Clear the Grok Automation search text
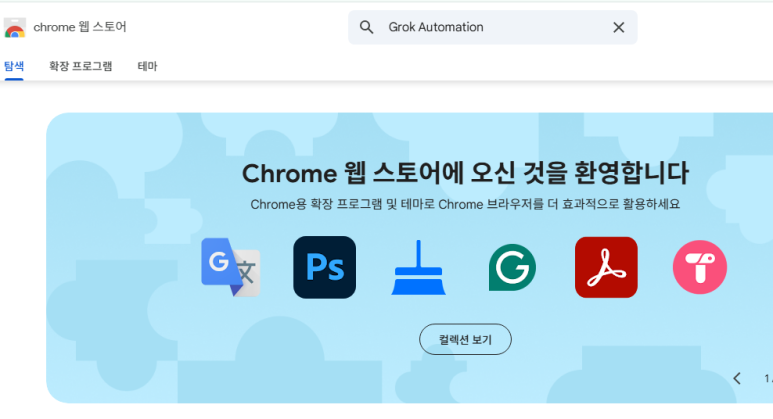The image size is (773, 419). point(619,27)
